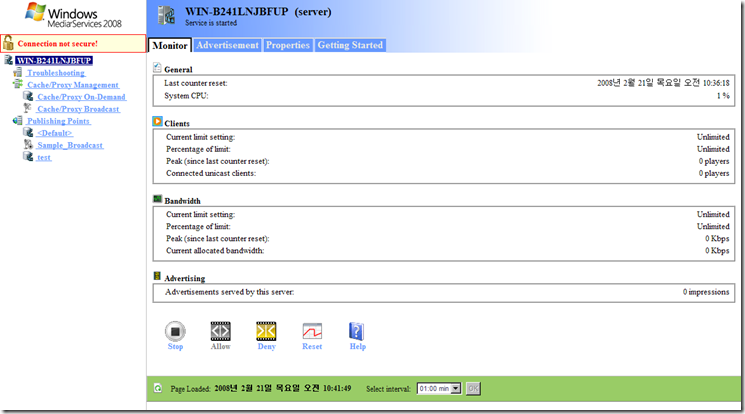
Task: Click the OK button next to interval
Action: pos(473,388)
